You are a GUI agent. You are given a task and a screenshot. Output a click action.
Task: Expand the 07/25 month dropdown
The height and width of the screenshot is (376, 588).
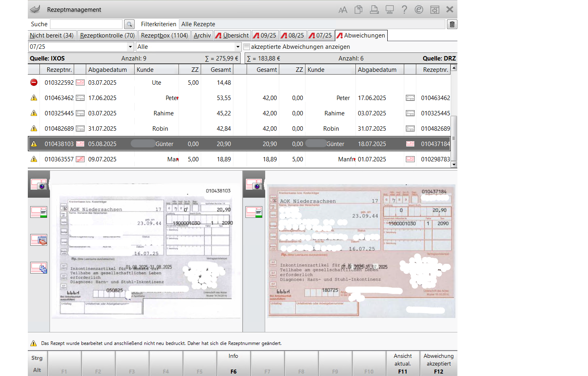pyautogui.click(x=130, y=47)
